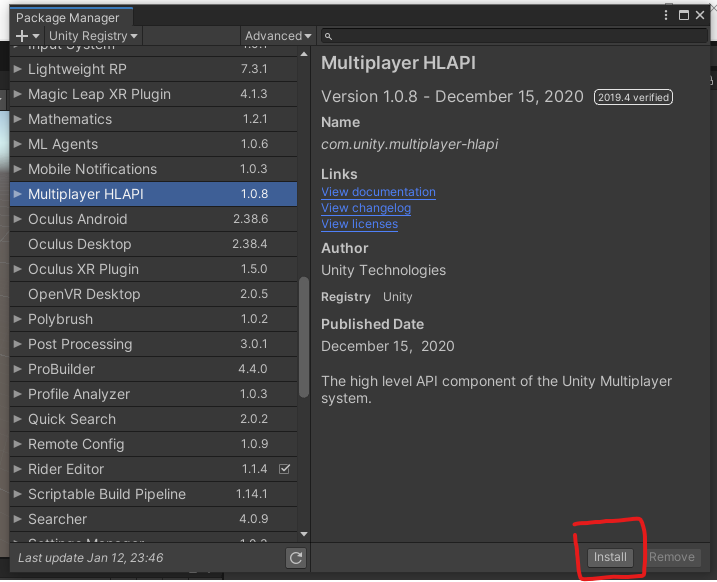Expand the Multiplayer HLAPI arrow

pyautogui.click(x=18, y=194)
